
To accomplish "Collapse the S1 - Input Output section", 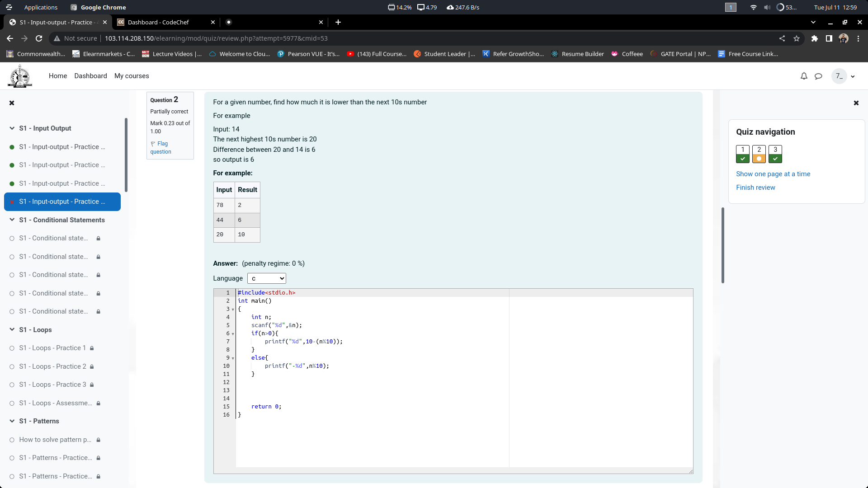I will pyautogui.click(x=12, y=128).
